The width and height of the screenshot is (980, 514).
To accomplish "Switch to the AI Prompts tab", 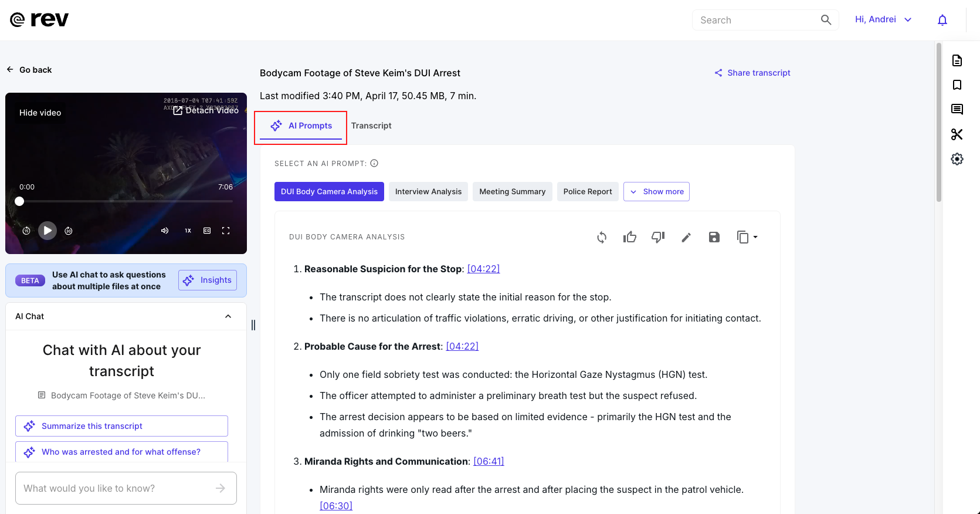I will pos(301,126).
